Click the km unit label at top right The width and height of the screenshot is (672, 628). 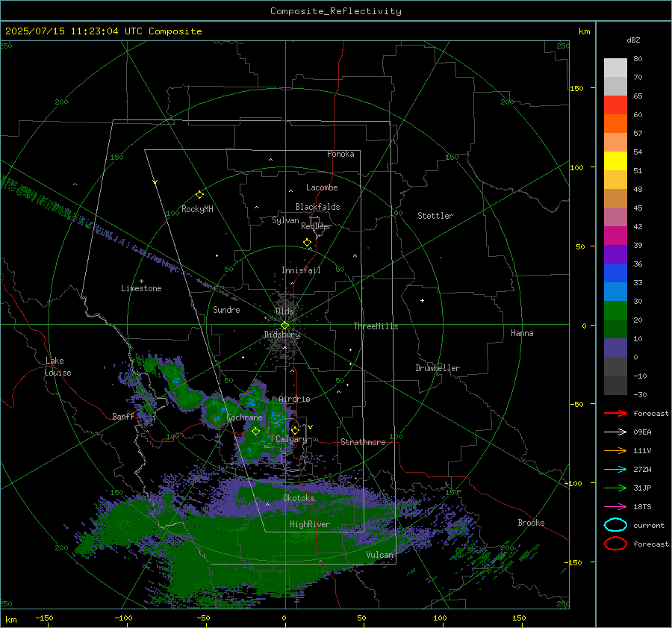[x=584, y=31]
